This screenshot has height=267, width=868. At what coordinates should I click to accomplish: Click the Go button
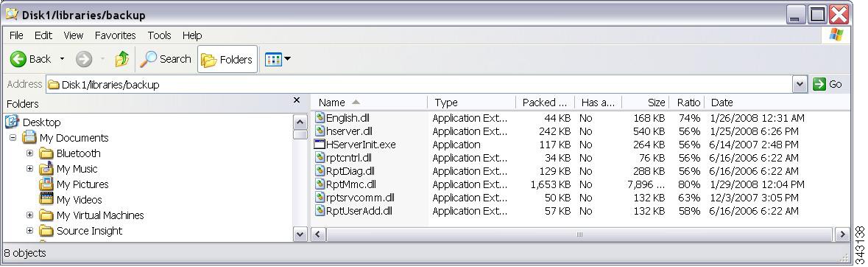[x=828, y=84]
